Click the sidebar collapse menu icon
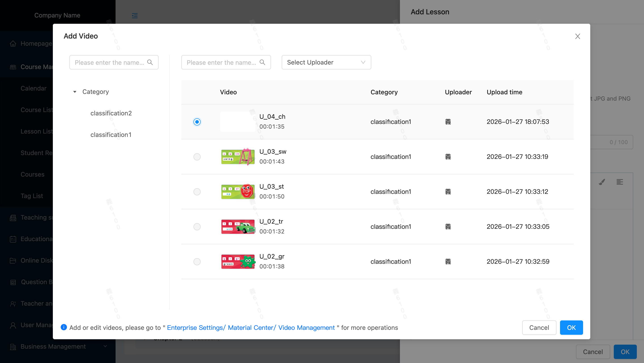Viewport: 644px width, 363px height. 135,15
